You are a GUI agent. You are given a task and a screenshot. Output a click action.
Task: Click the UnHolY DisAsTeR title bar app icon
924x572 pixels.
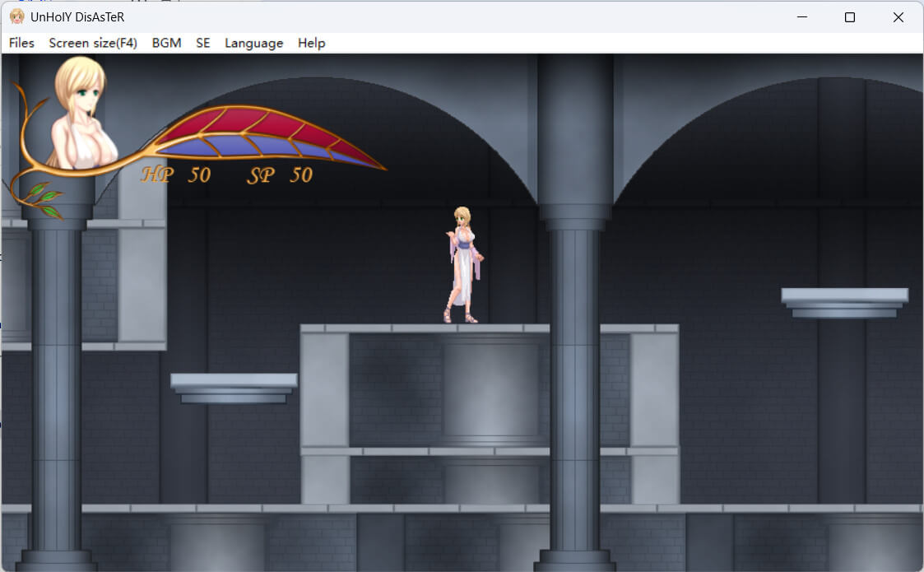16,16
